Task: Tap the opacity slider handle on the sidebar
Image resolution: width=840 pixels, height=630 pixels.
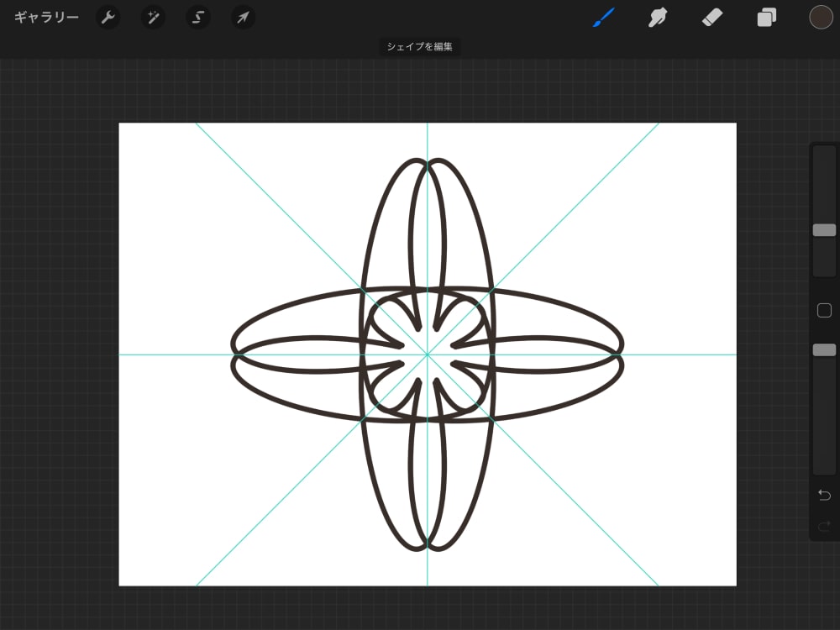Action: 824,349
